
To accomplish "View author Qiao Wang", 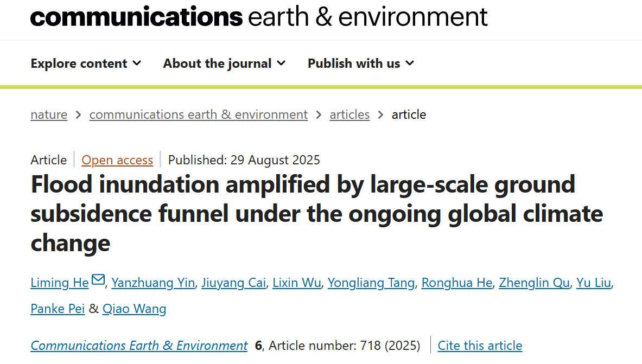I will (x=134, y=309).
